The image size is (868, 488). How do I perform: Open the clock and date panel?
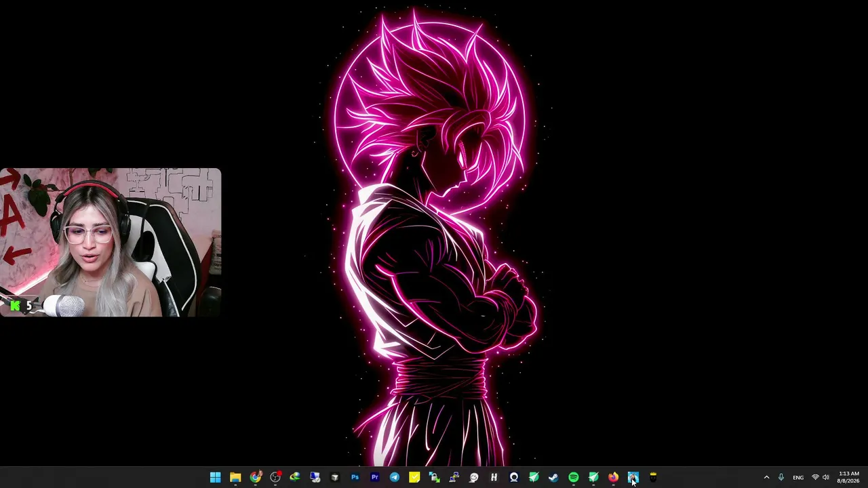[x=849, y=477]
